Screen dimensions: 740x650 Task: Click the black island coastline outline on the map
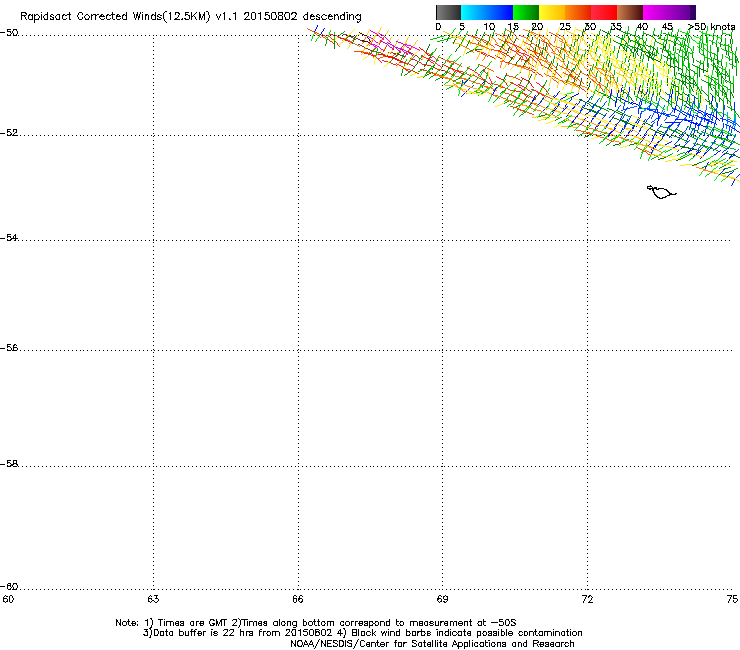(661, 192)
